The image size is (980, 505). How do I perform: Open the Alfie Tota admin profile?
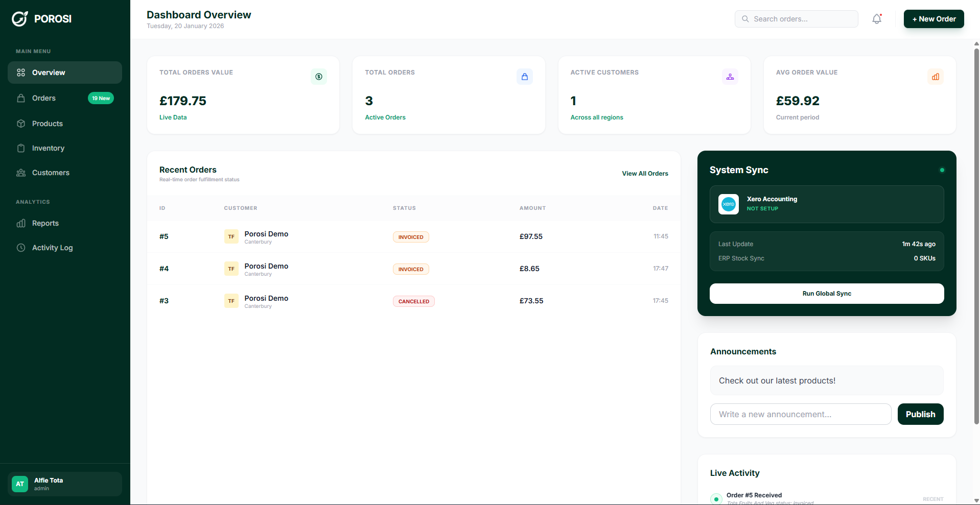tap(65, 484)
